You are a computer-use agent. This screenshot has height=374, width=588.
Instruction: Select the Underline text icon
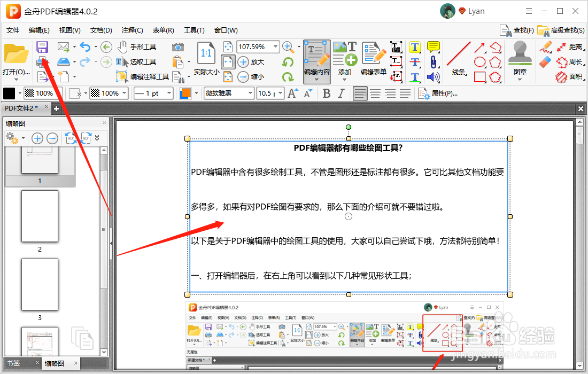(414, 77)
